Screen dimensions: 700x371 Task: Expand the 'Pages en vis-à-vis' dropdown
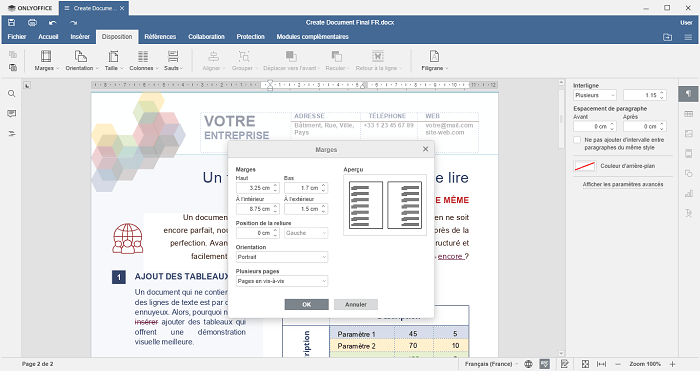[x=282, y=281]
